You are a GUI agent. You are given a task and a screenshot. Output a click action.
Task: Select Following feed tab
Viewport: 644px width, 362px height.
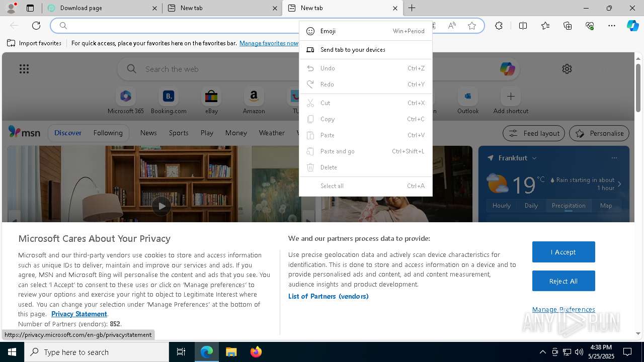(x=108, y=133)
